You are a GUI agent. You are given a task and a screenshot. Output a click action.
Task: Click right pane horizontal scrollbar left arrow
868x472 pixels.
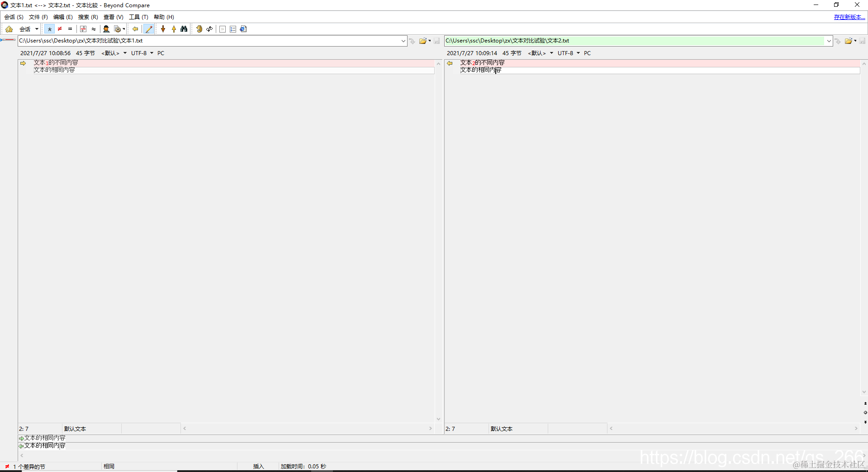click(611, 429)
